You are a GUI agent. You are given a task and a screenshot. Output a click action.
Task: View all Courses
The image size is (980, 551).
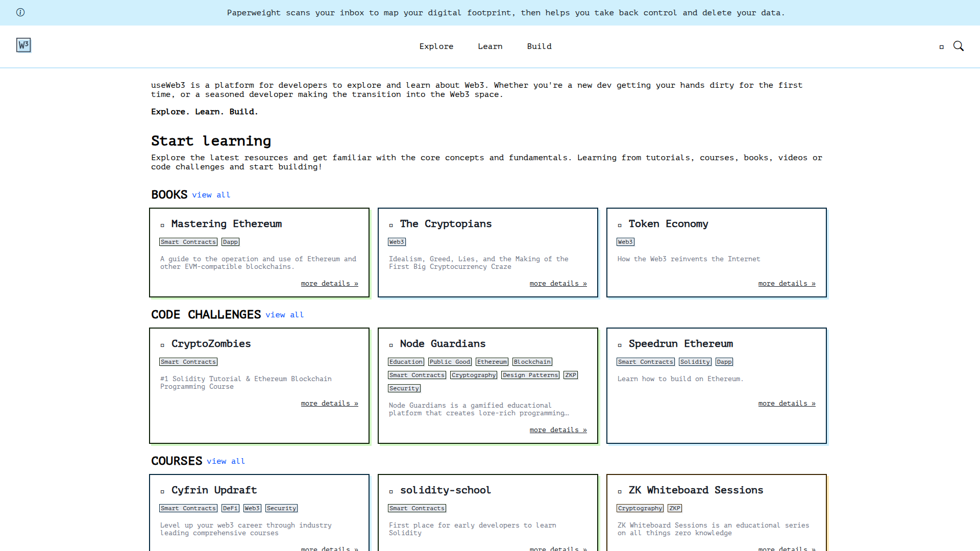(226, 461)
